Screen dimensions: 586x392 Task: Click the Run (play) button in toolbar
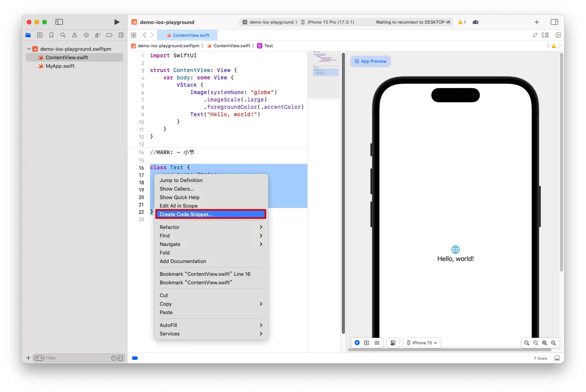[117, 22]
